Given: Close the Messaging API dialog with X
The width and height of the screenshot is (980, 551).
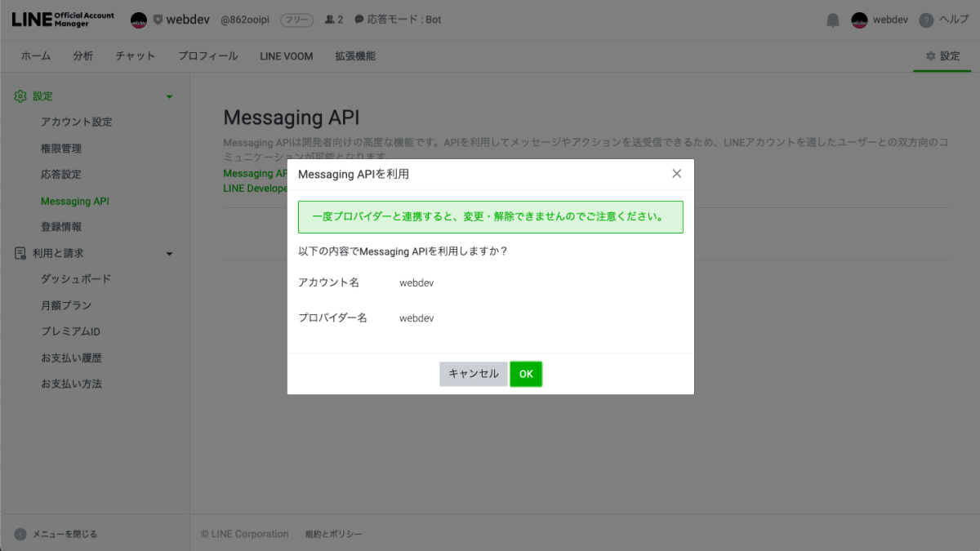Looking at the screenshot, I should (676, 174).
